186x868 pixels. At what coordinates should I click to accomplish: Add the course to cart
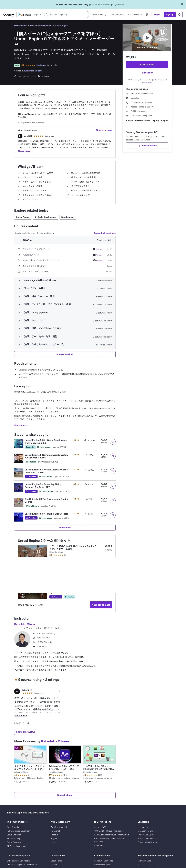[147, 64]
